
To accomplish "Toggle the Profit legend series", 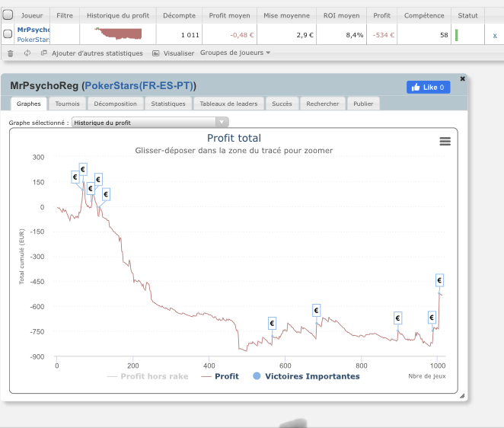I will 220,376.
